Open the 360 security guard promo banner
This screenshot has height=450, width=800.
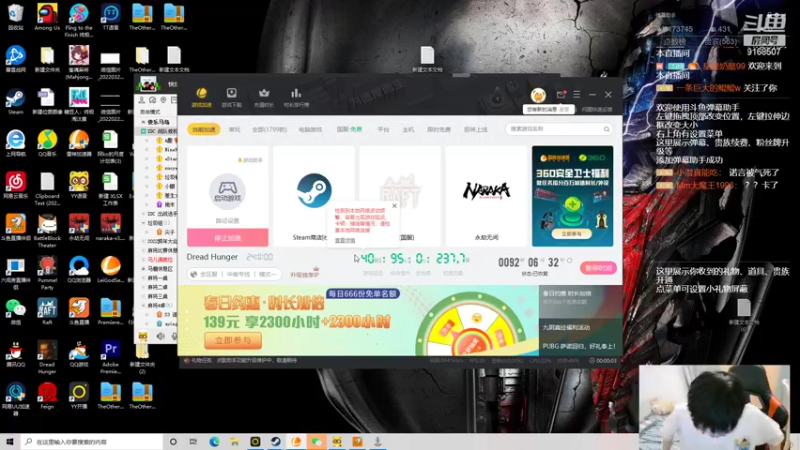coord(572,196)
